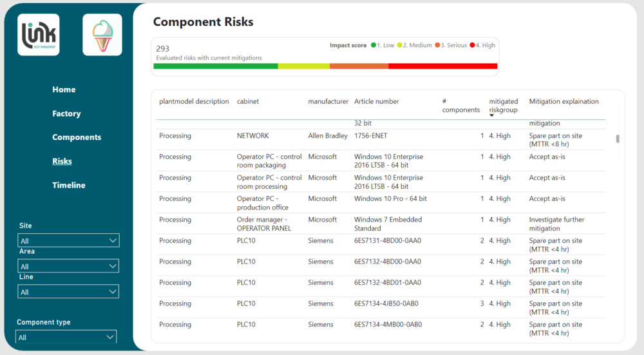Select article number 6ES7131-4BD00-0AA0
This screenshot has width=644, height=355.
[x=387, y=241]
